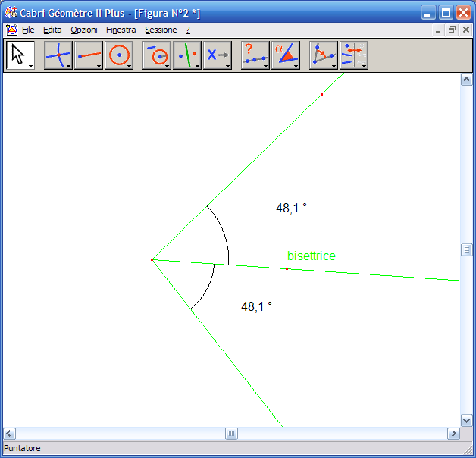Select the Macro toolbox X arrow icon
This screenshot has width=476, height=458.
click(218, 55)
